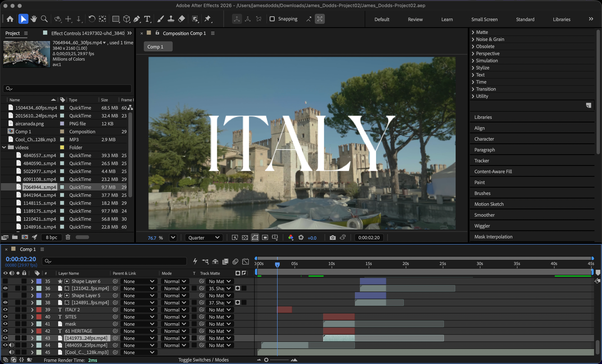The width and height of the screenshot is (602, 364).
Task: Click the footage thumbnail in Project panel
Action: pyautogui.click(x=26, y=54)
